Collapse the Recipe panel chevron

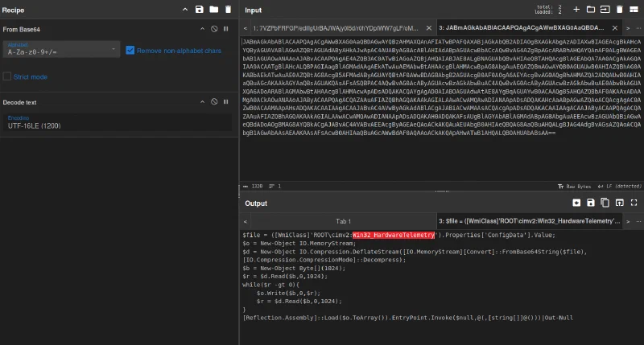[185, 10]
